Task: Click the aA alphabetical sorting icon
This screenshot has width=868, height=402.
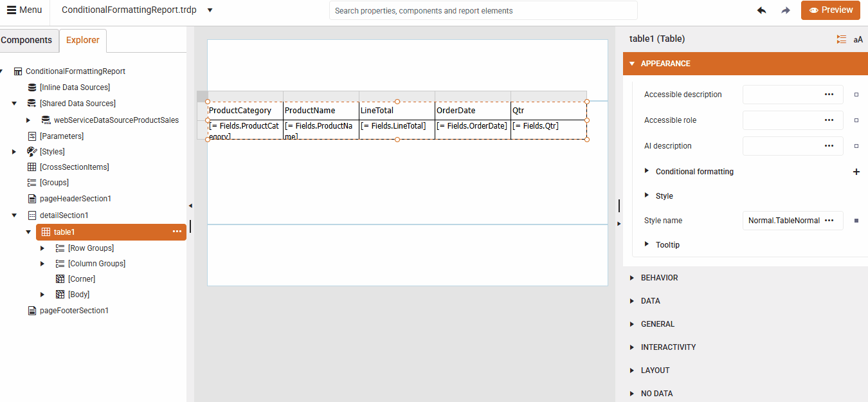Action: click(x=858, y=39)
